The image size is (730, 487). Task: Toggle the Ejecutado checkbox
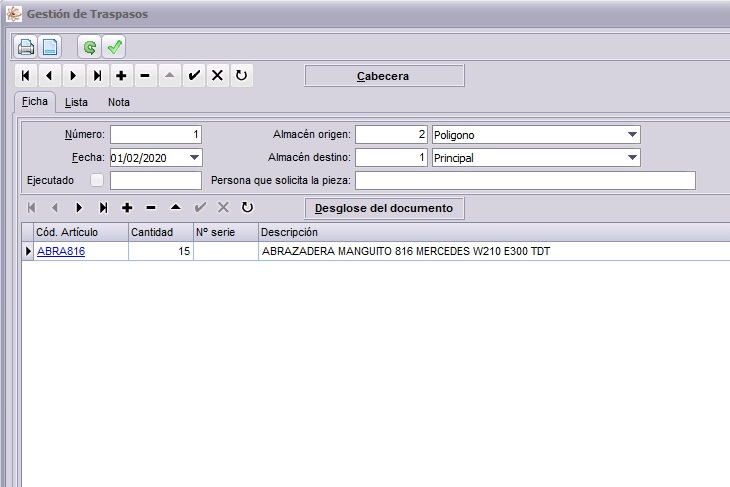97,180
